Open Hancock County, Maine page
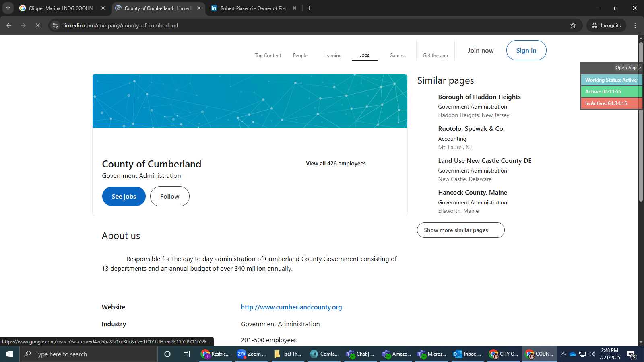Screen dimensions: 644x362 (x=473, y=193)
